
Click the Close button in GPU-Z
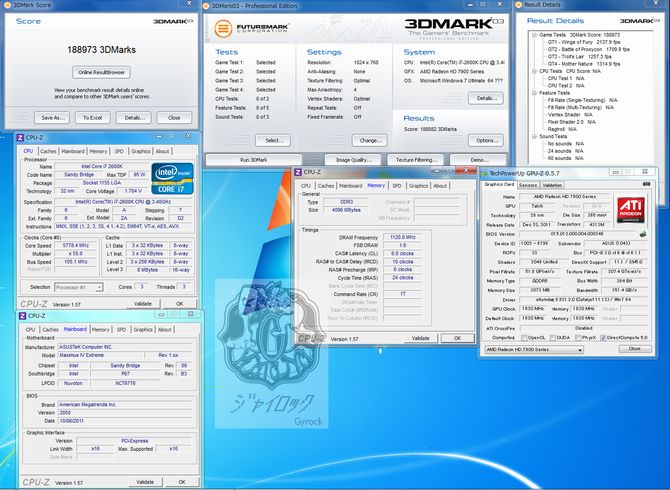(635, 349)
